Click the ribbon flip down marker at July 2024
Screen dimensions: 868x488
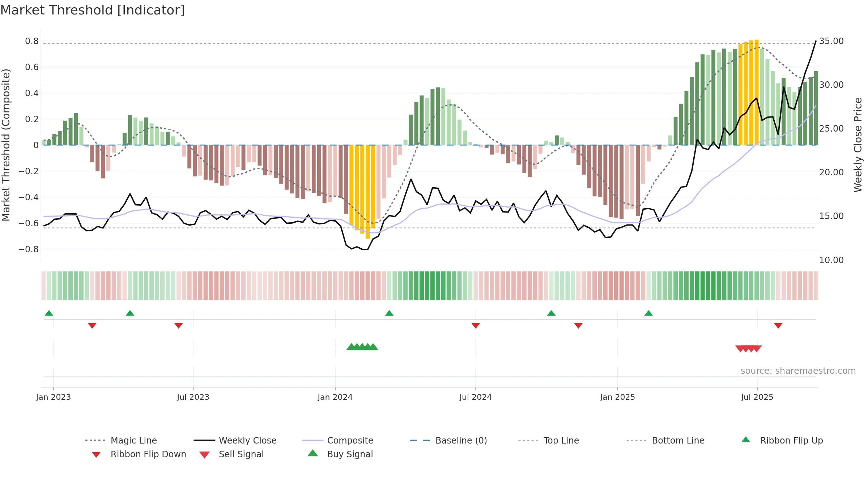(476, 326)
